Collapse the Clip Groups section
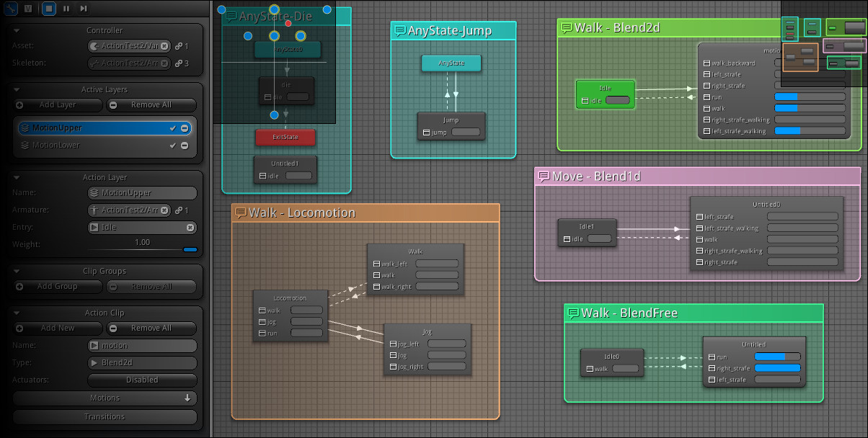 17,272
